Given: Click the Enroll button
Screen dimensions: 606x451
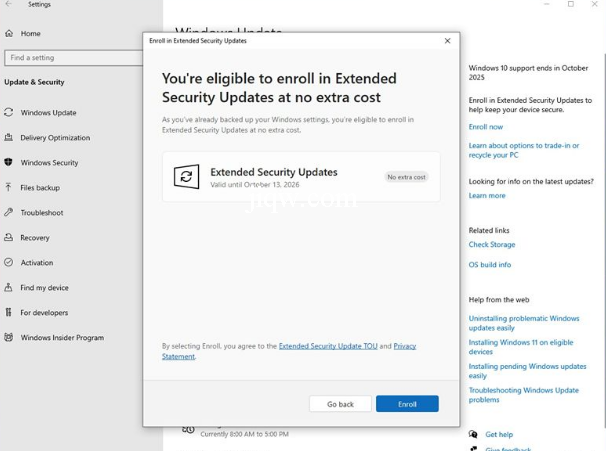Looking at the screenshot, I should click(x=407, y=404).
